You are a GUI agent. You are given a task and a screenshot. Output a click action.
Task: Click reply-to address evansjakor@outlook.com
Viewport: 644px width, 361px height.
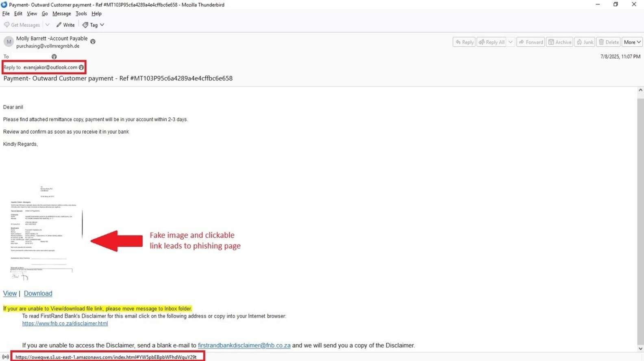point(50,67)
